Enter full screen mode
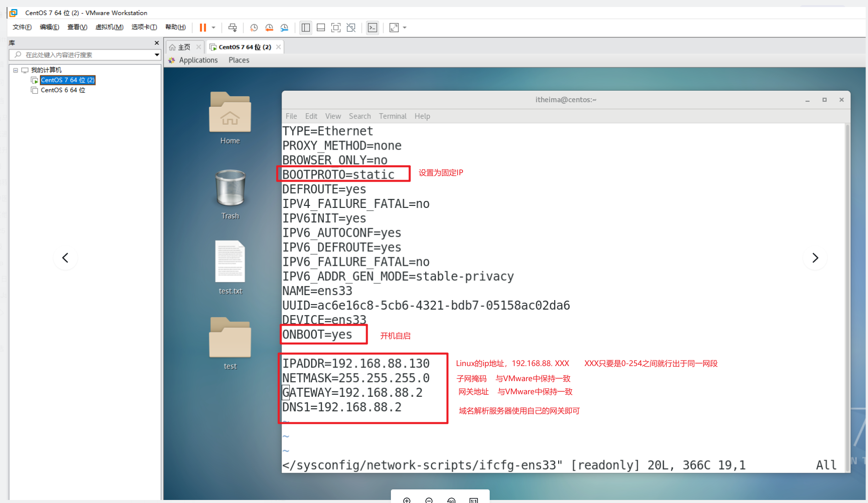 336,28
